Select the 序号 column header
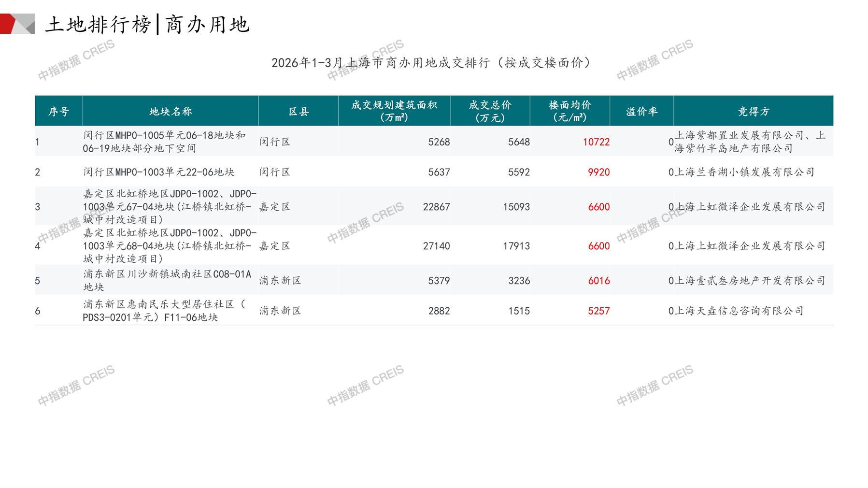Image resolution: width=868 pixels, height=488 pixels. 58,112
